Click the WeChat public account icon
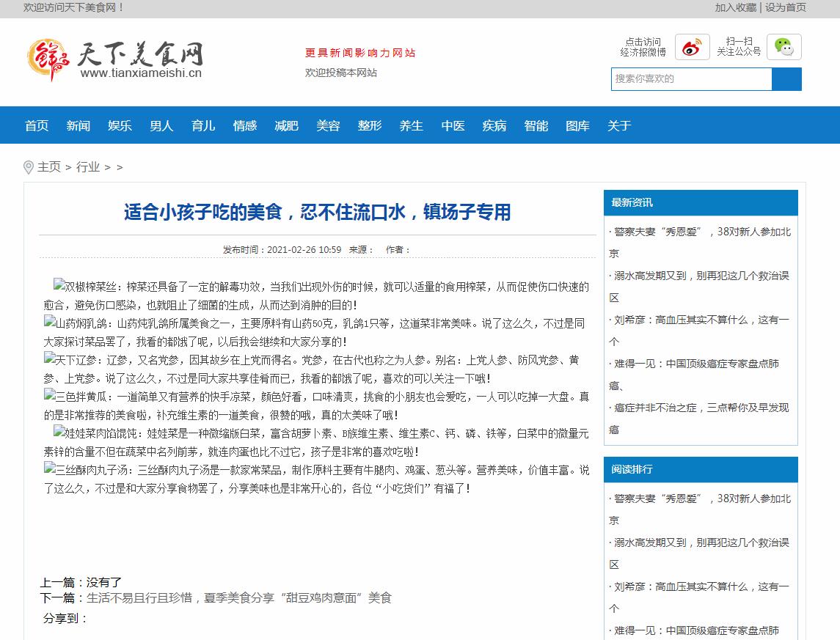Viewport: 840px width, 640px height. [x=784, y=47]
